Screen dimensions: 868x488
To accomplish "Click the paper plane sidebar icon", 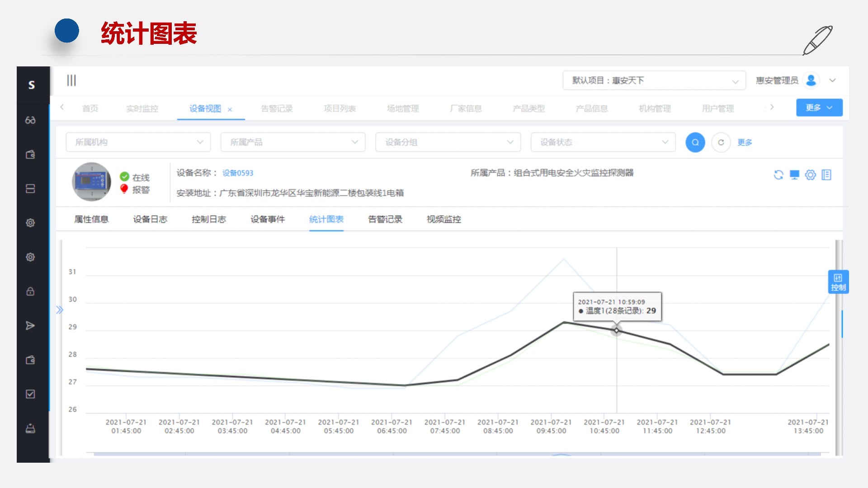I will tap(30, 326).
